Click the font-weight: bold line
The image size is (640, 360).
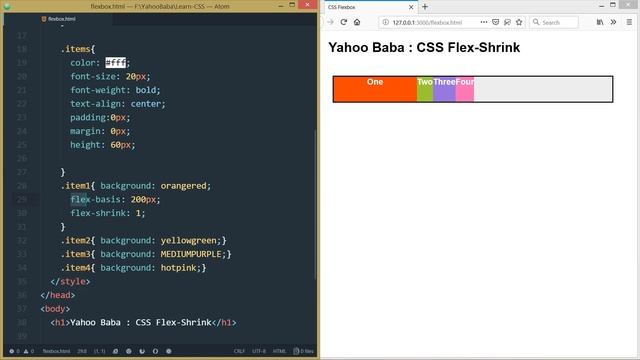(x=115, y=90)
